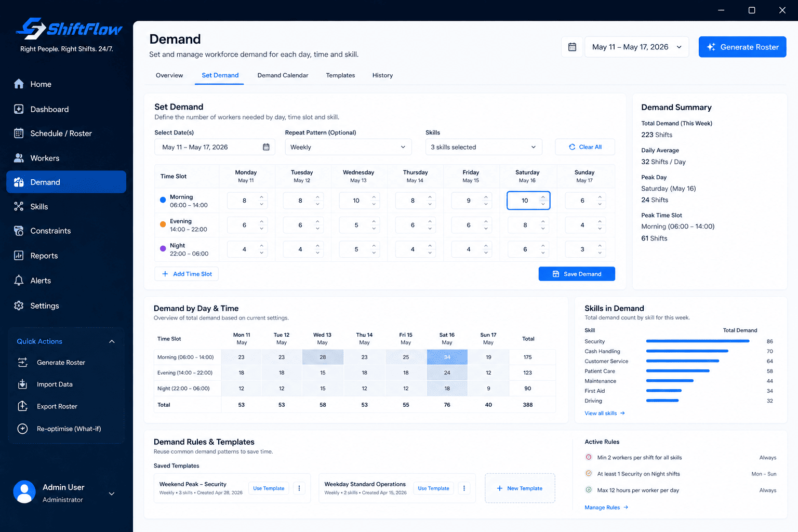Click the Import Data icon
This screenshot has width=798, height=532.
coord(22,384)
